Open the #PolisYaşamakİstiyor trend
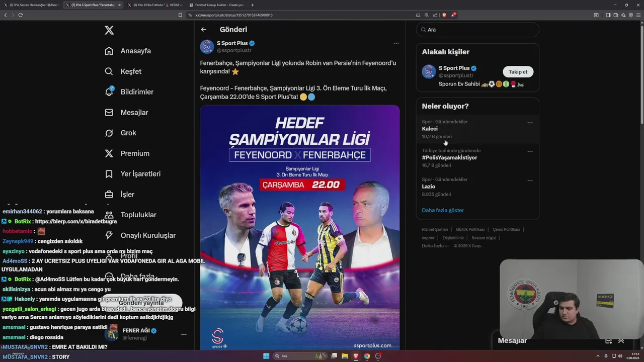Screen dimensions: 644x362 [x=449, y=157]
